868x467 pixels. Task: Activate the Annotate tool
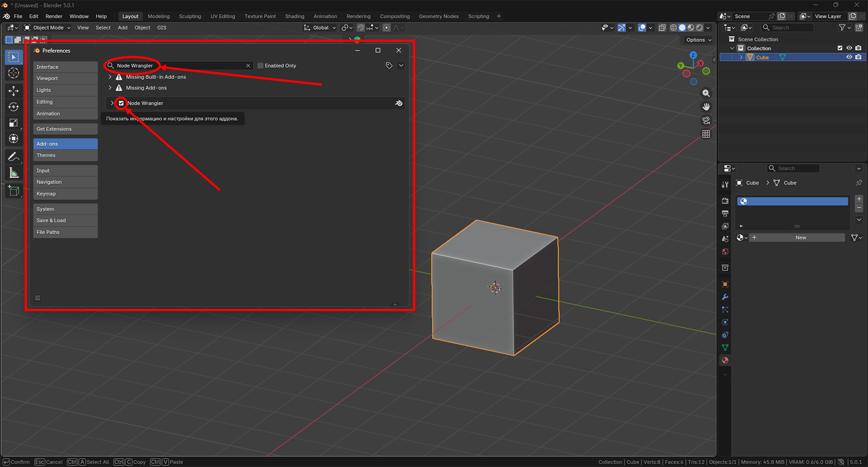pyautogui.click(x=14, y=157)
